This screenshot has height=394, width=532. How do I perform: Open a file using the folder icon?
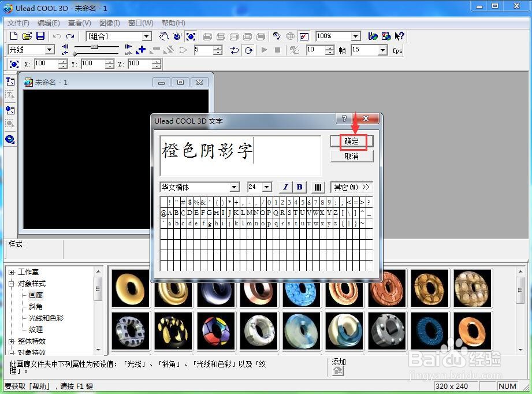pyautogui.click(x=27, y=36)
